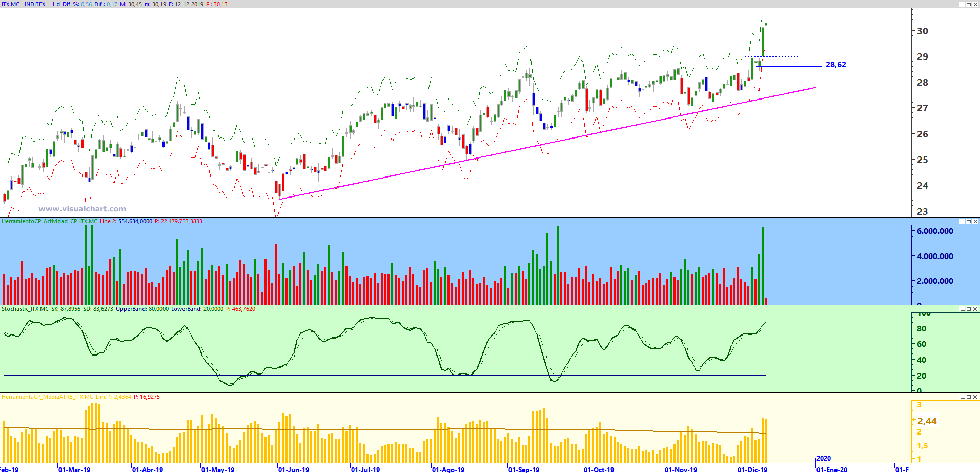The height and width of the screenshot is (473, 980).
Task: Click the 'Dif. %: 0,56' value in header
Action: click(x=77, y=4)
